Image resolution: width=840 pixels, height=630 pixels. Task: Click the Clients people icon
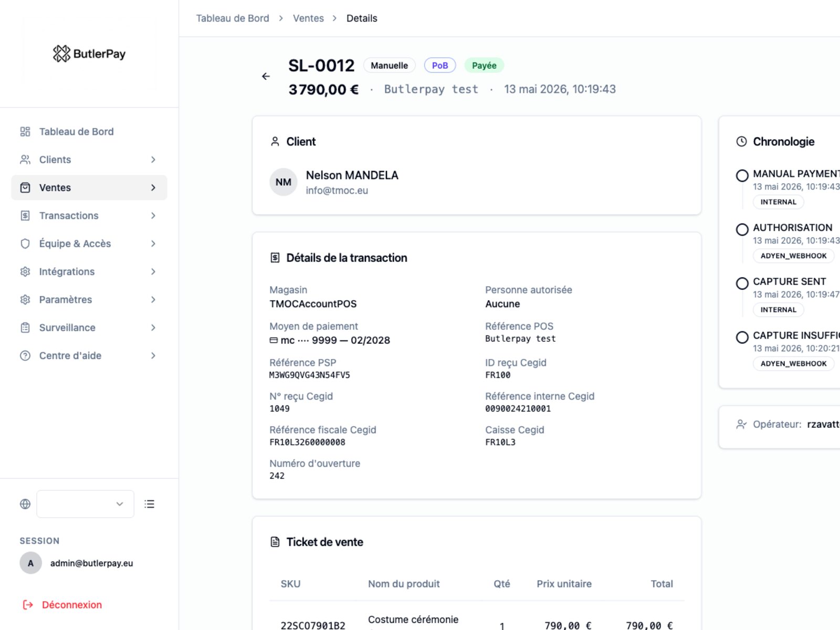(25, 160)
